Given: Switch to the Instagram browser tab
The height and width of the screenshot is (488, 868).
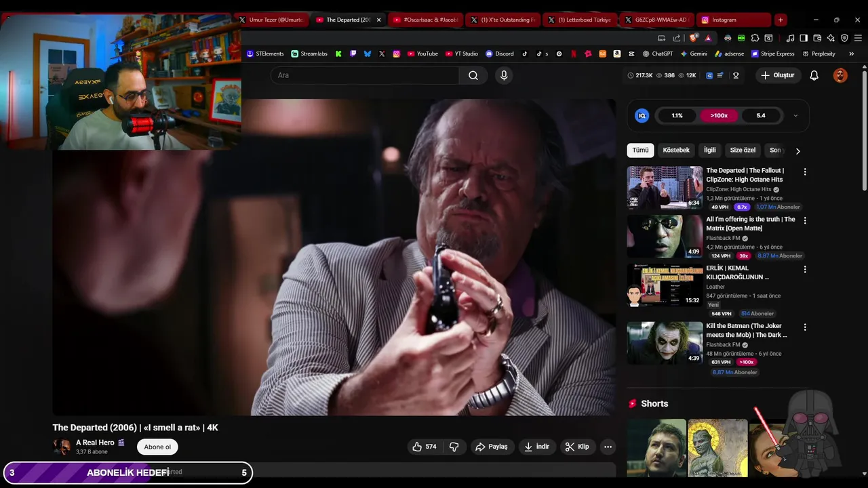Looking at the screenshot, I should point(735,20).
